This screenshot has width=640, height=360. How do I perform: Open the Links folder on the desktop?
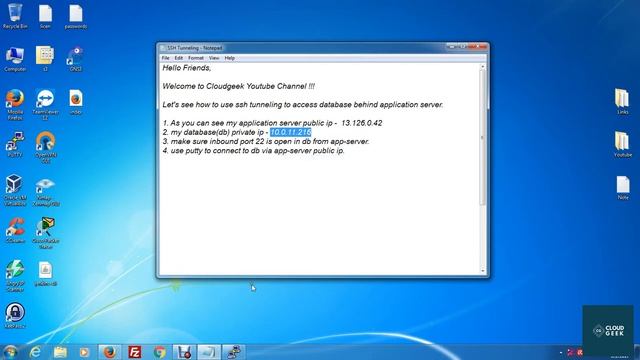pos(622,101)
